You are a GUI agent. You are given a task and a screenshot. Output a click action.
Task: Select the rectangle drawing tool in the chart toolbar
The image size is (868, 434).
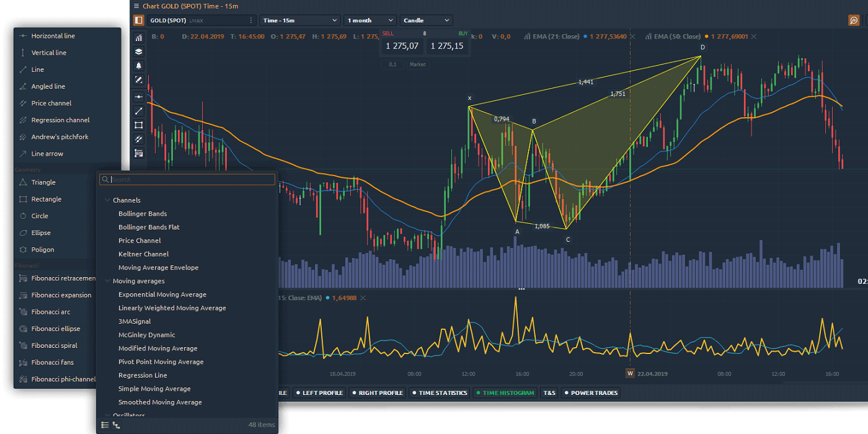[139, 125]
